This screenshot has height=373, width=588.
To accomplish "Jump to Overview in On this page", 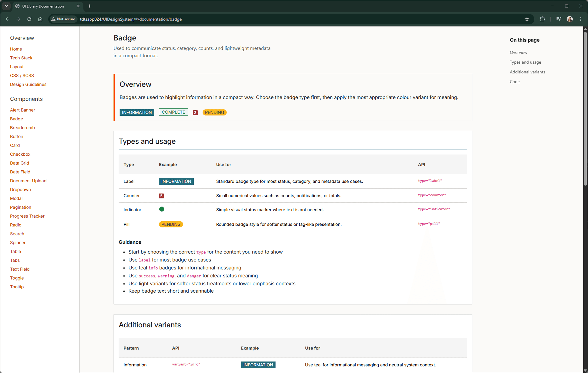I will coord(518,52).
